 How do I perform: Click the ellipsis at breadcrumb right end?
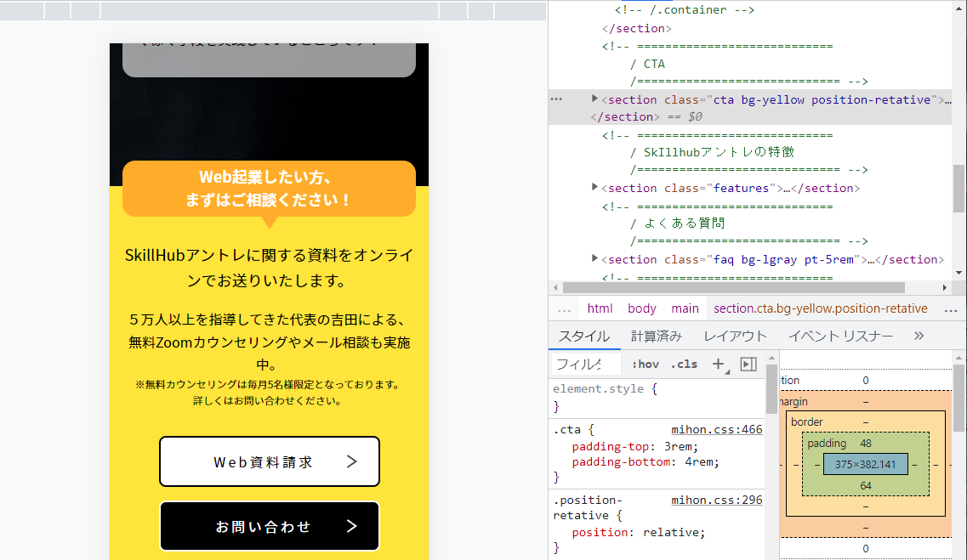(950, 310)
